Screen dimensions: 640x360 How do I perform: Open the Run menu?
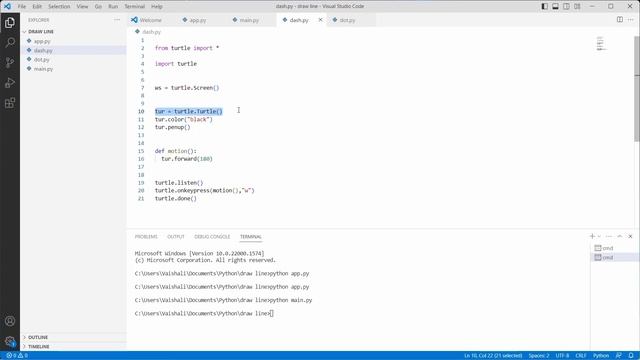click(x=113, y=7)
